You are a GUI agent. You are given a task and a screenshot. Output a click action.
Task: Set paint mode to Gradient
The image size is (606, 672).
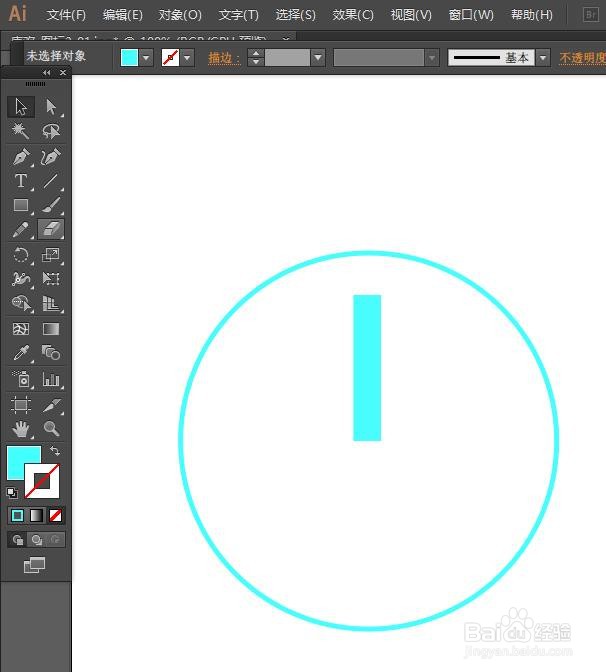coord(36,516)
